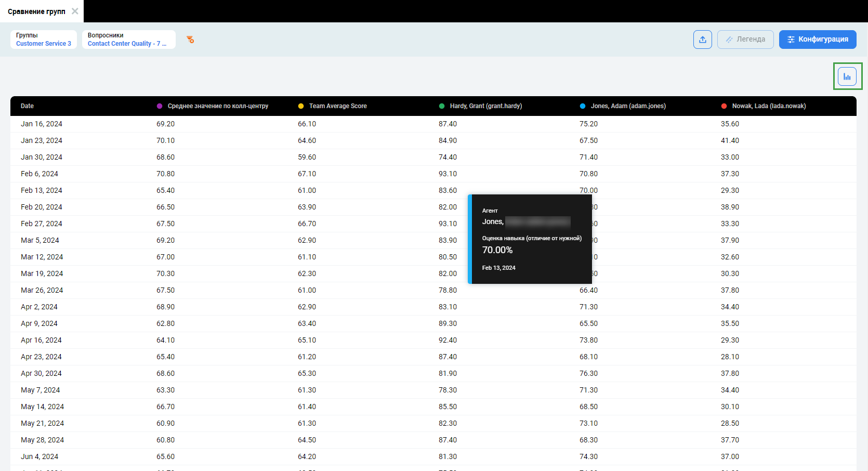Click the Feb 6, 2024 date cell

click(40, 174)
